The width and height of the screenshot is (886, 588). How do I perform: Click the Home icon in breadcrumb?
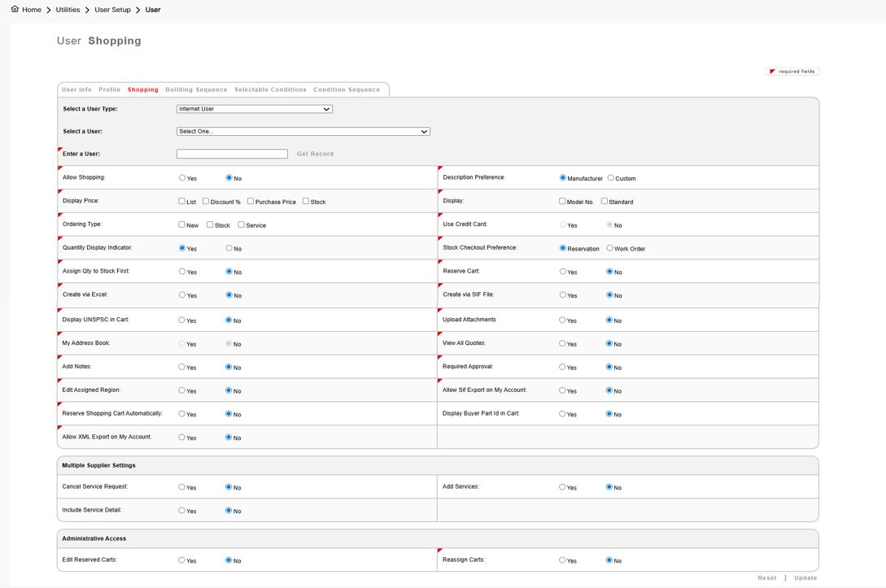pyautogui.click(x=15, y=9)
